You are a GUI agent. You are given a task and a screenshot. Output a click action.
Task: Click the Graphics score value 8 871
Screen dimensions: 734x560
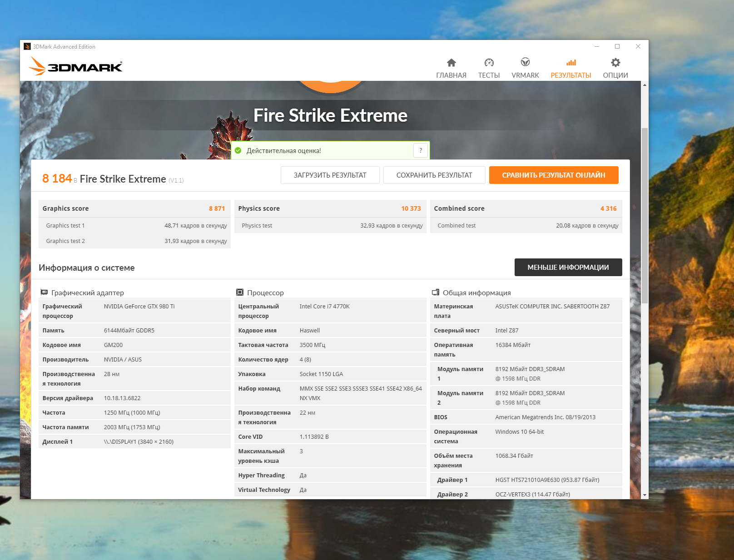click(x=217, y=208)
